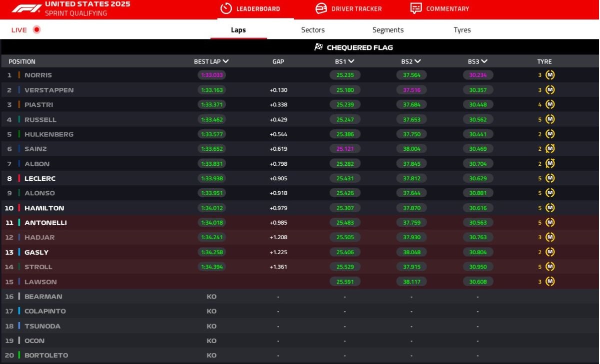
Task: Click Sainz's medium tyre icon
Action: pyautogui.click(x=550, y=149)
